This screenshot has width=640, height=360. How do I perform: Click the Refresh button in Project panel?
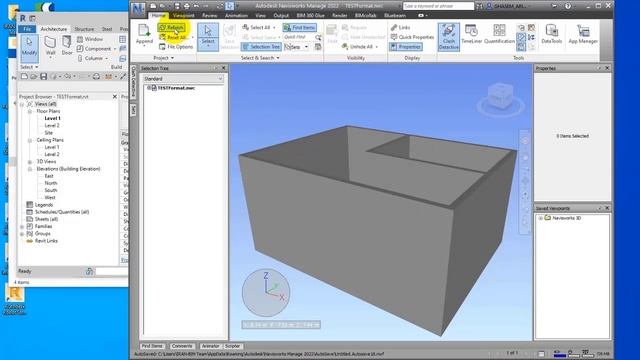171,27
